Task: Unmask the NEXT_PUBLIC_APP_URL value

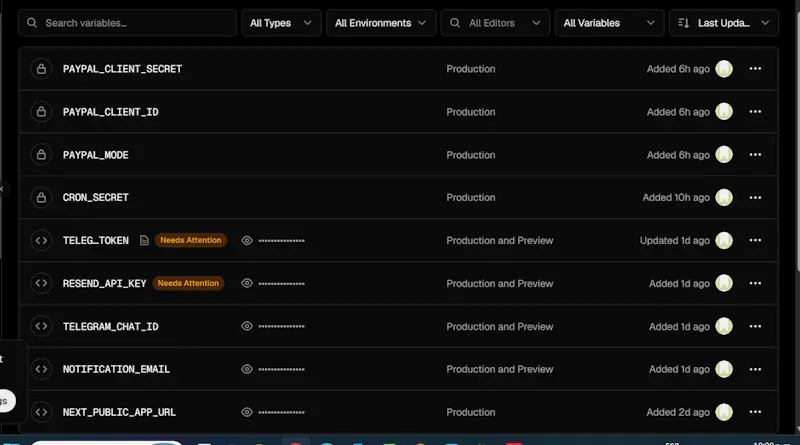Action: pyautogui.click(x=247, y=412)
